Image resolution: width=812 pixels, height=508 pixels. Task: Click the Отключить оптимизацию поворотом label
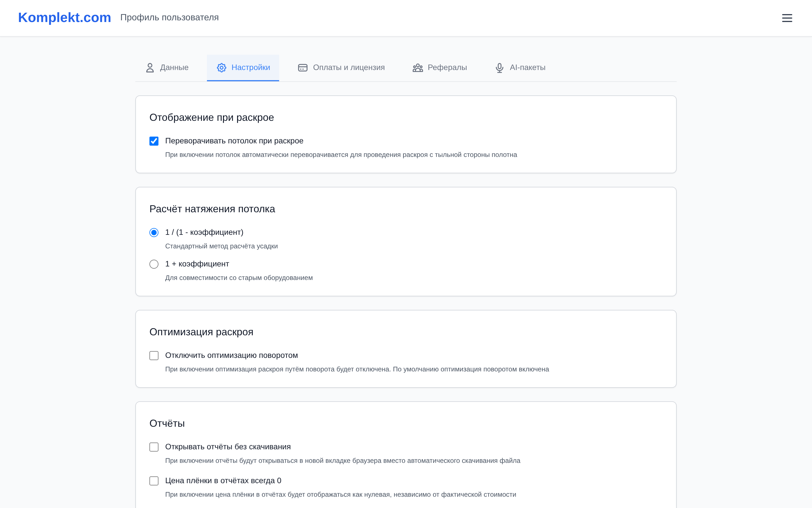(231, 355)
